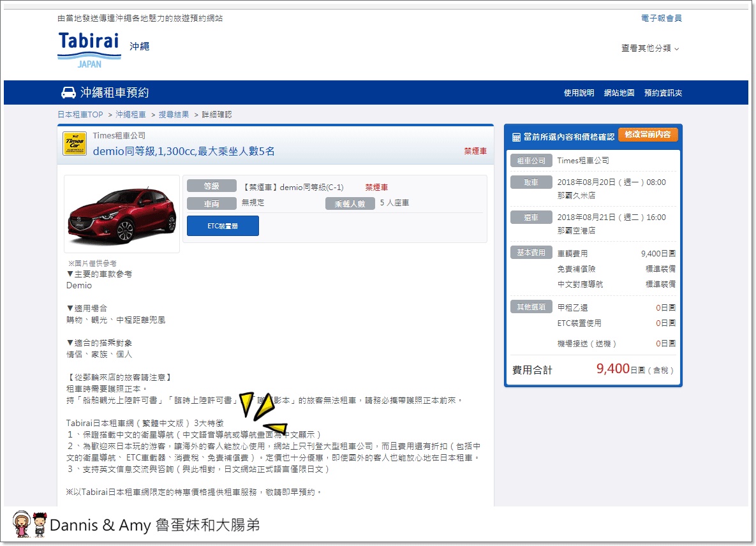Screen dimensions: 756x546
Task: Click the 租車公司 label in price panel
Action: coord(531,161)
